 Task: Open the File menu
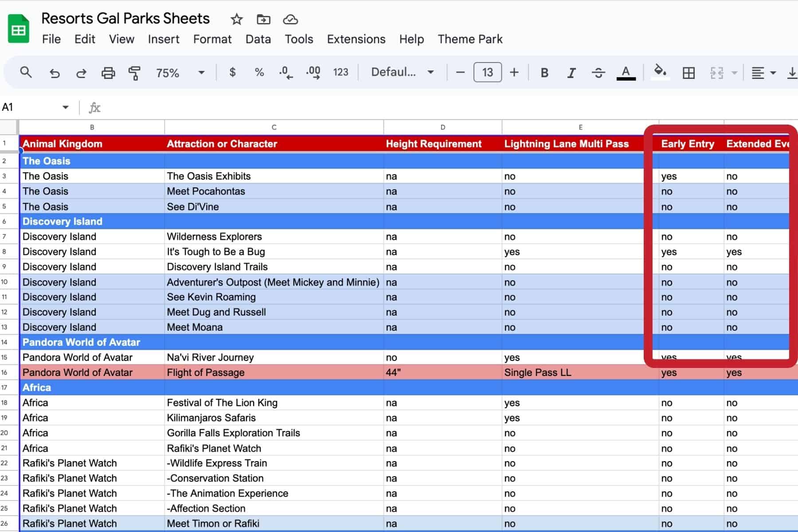pos(51,39)
